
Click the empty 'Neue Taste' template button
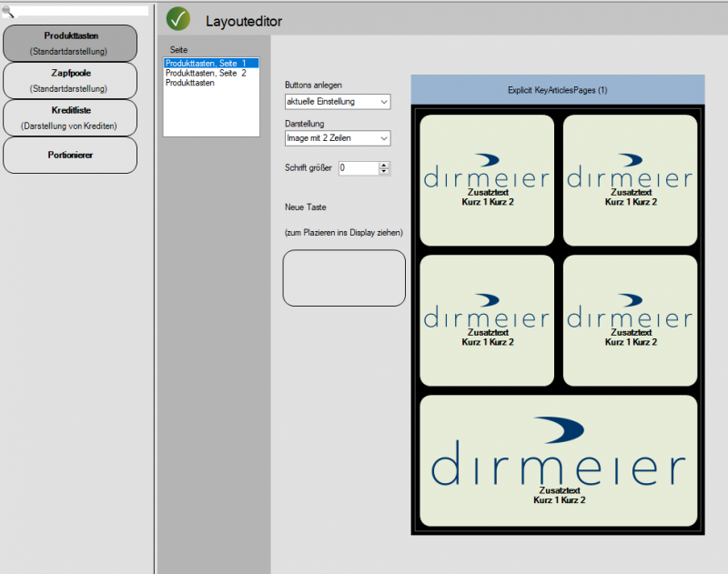click(x=344, y=278)
